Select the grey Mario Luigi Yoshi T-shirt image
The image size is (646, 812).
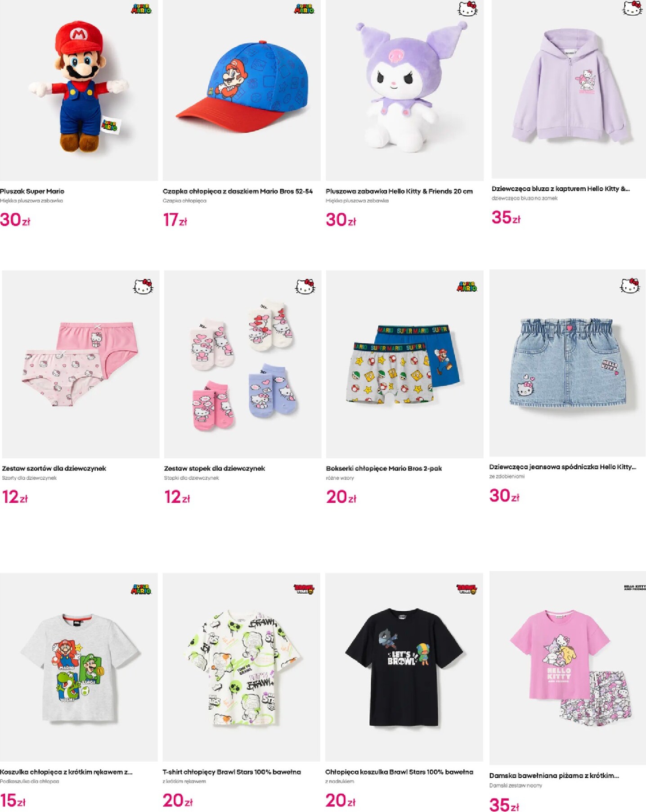(79, 667)
